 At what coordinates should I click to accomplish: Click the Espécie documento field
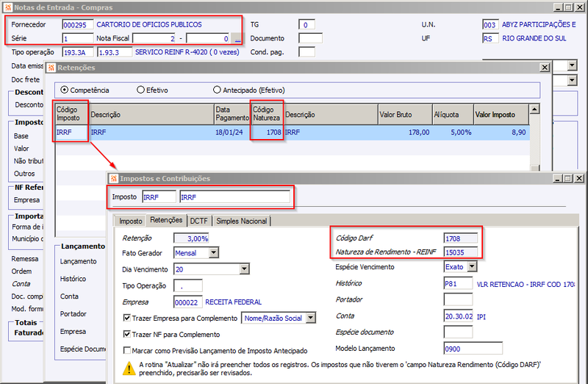[458, 332]
